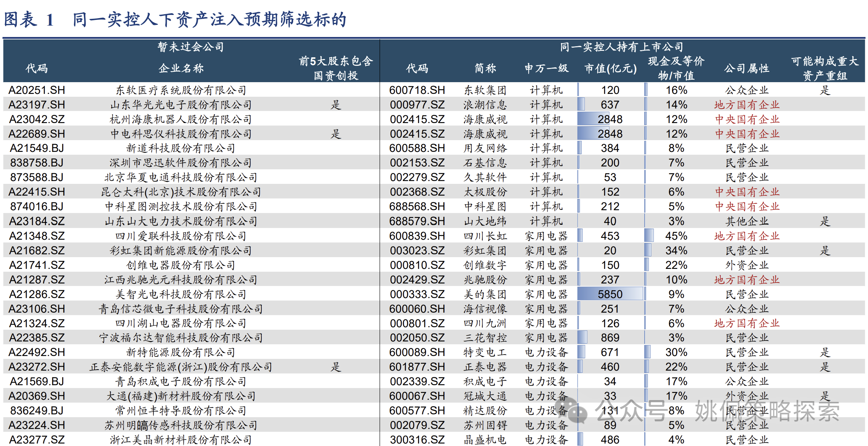This screenshot has width=868, height=446.
Task: Select the 申万一级 column header
Action: 546,68
